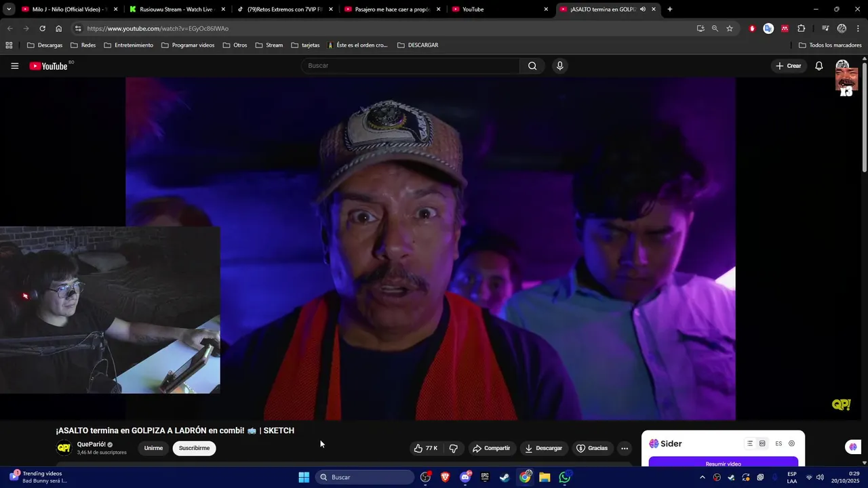Click the video player frame

tap(431, 248)
